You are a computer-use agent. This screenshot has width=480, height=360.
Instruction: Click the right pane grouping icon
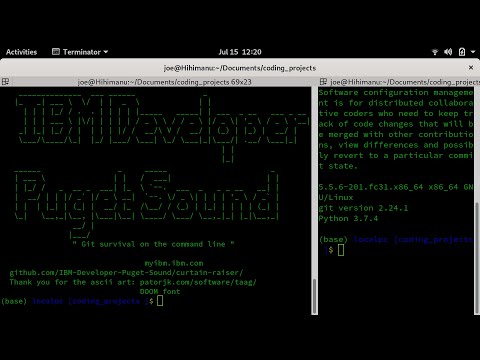[x=323, y=82]
